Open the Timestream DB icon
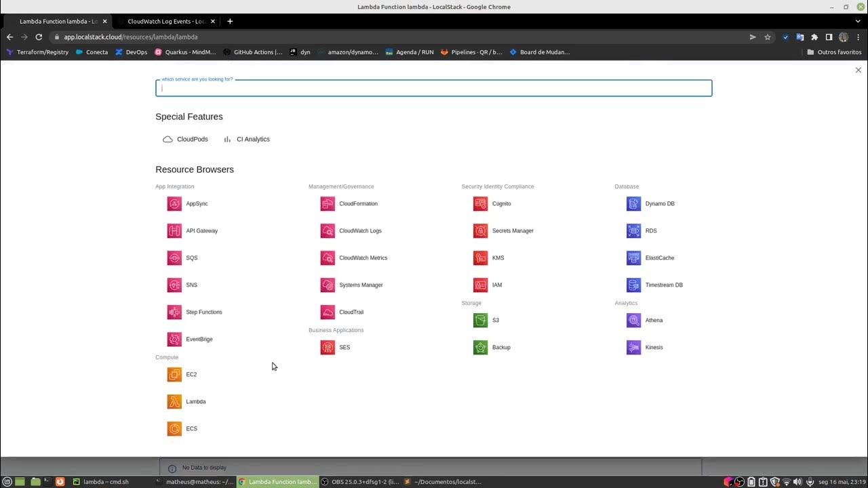The height and width of the screenshot is (488, 868). 634,285
